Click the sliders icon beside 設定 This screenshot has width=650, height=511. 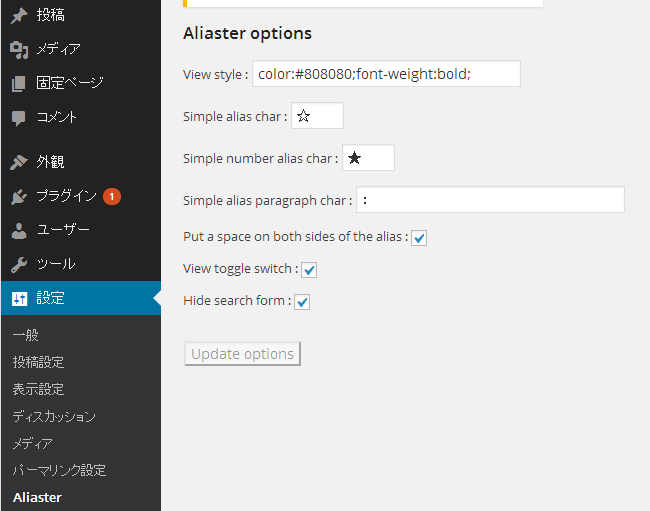coord(19,298)
